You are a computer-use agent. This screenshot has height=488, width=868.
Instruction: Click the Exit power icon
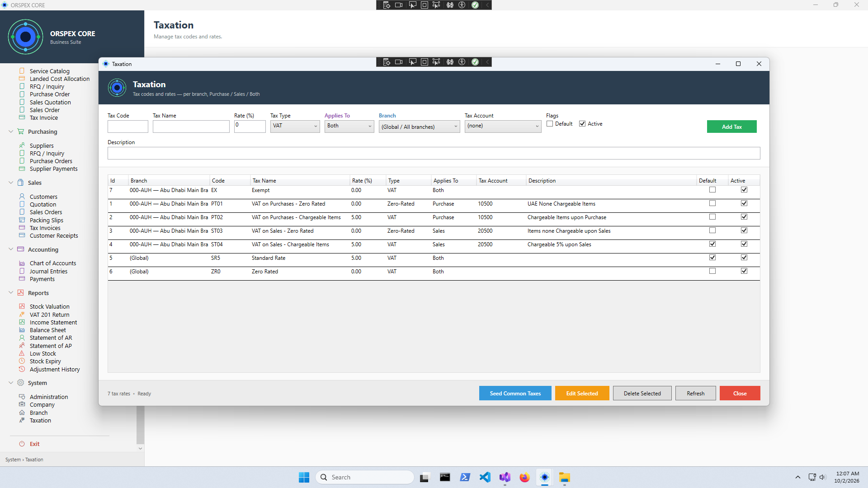click(22, 444)
